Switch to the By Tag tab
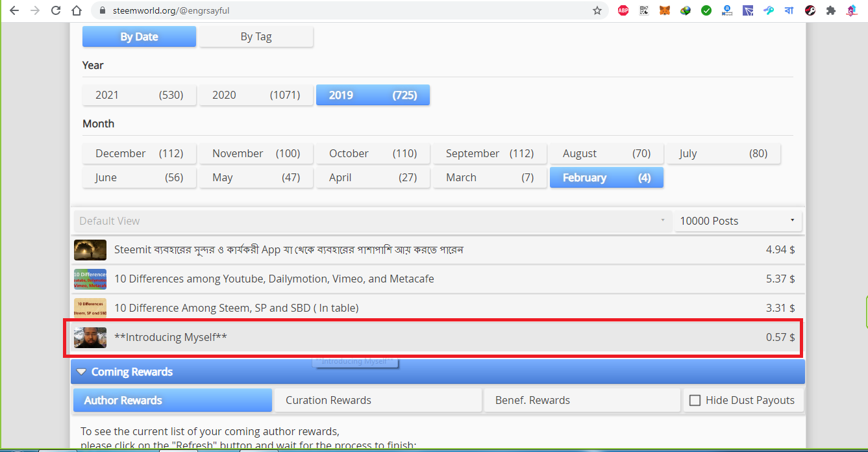 pyautogui.click(x=256, y=36)
